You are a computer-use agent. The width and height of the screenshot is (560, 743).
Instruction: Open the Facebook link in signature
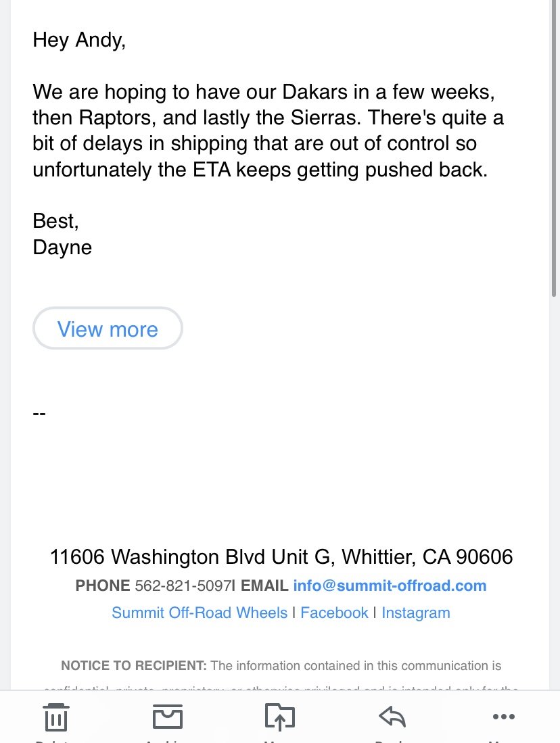334,613
